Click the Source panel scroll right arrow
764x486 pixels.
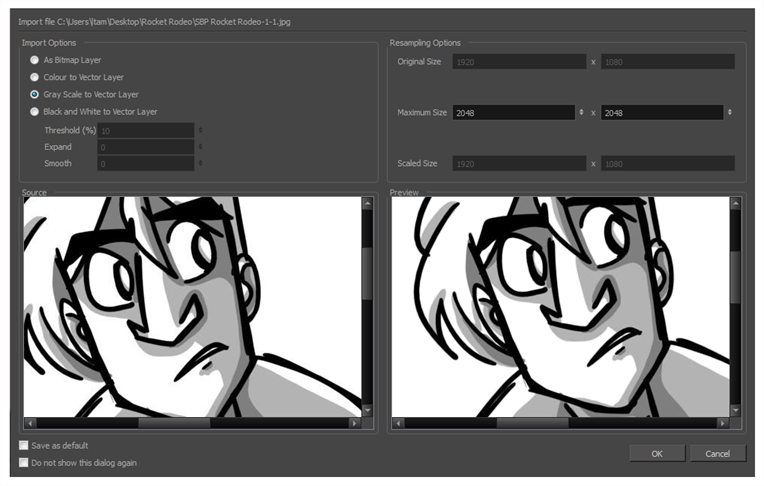coord(354,423)
